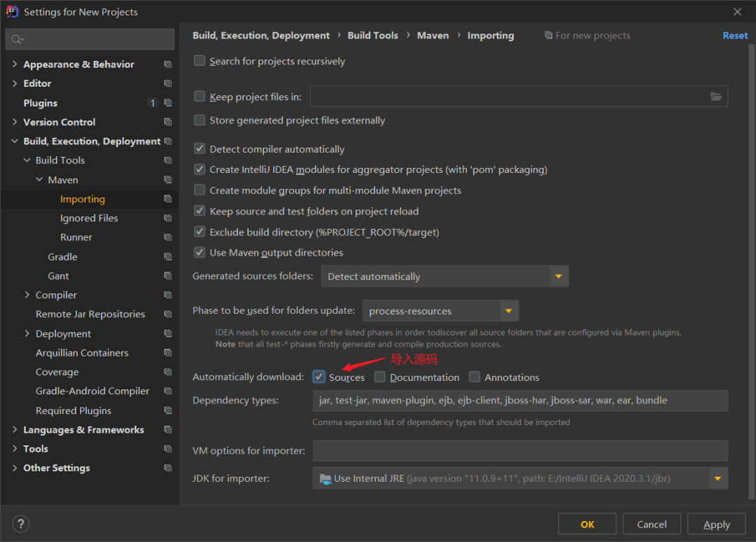This screenshot has height=542, width=756.
Task: Click Build Tools in the breadcrumb
Action: point(372,35)
